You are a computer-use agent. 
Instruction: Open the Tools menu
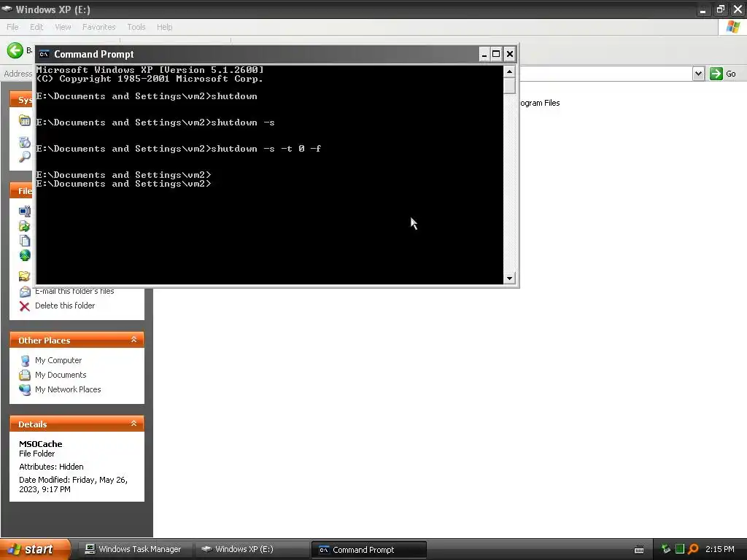tap(136, 27)
